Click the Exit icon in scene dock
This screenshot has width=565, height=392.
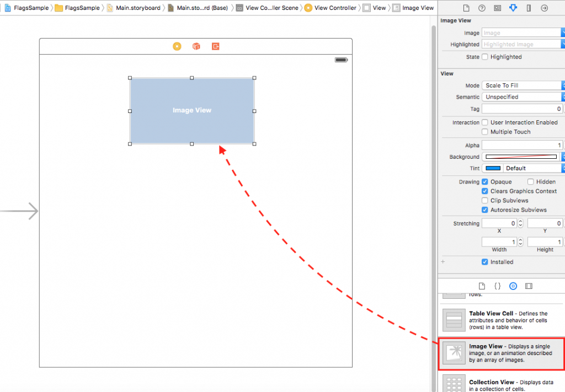coord(215,46)
